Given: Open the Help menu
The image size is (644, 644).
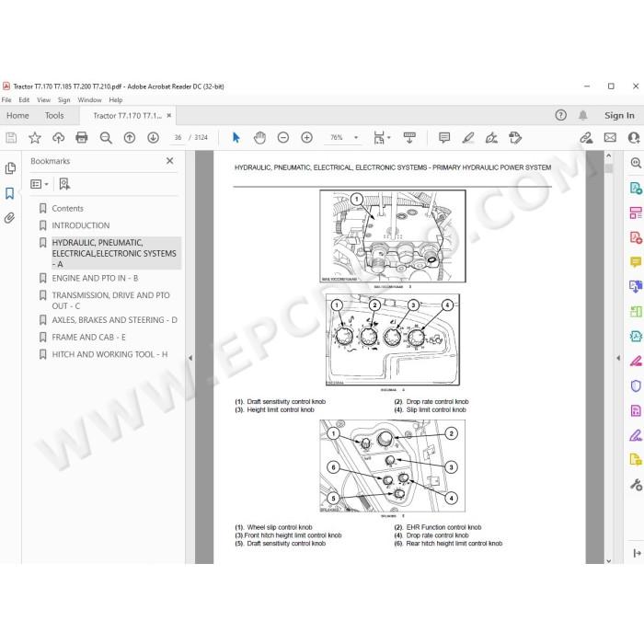Looking at the screenshot, I should click(115, 99).
